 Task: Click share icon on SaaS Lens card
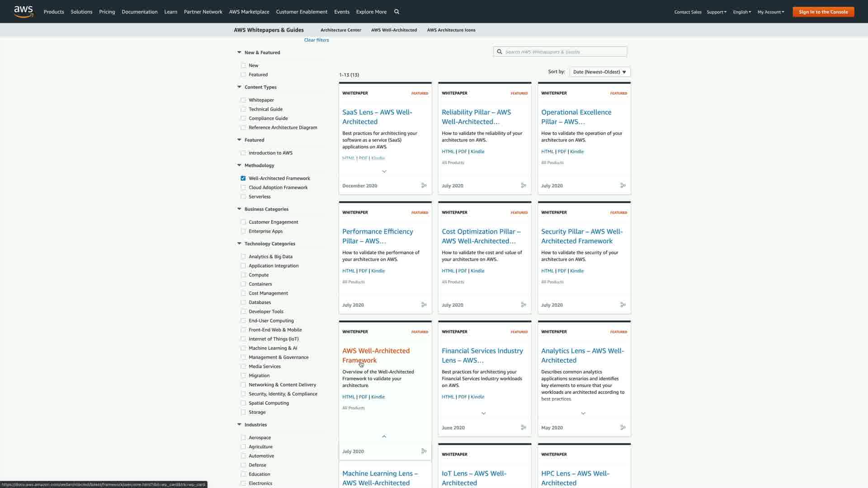[x=424, y=186]
